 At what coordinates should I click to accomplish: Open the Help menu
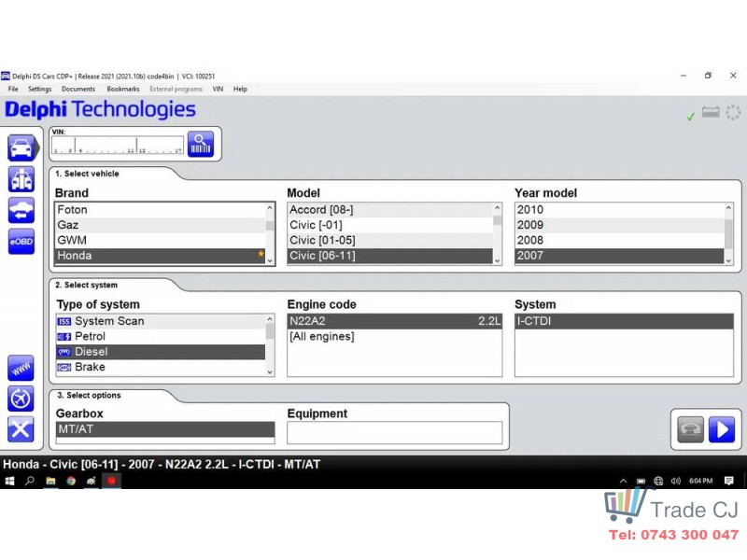pyautogui.click(x=240, y=89)
